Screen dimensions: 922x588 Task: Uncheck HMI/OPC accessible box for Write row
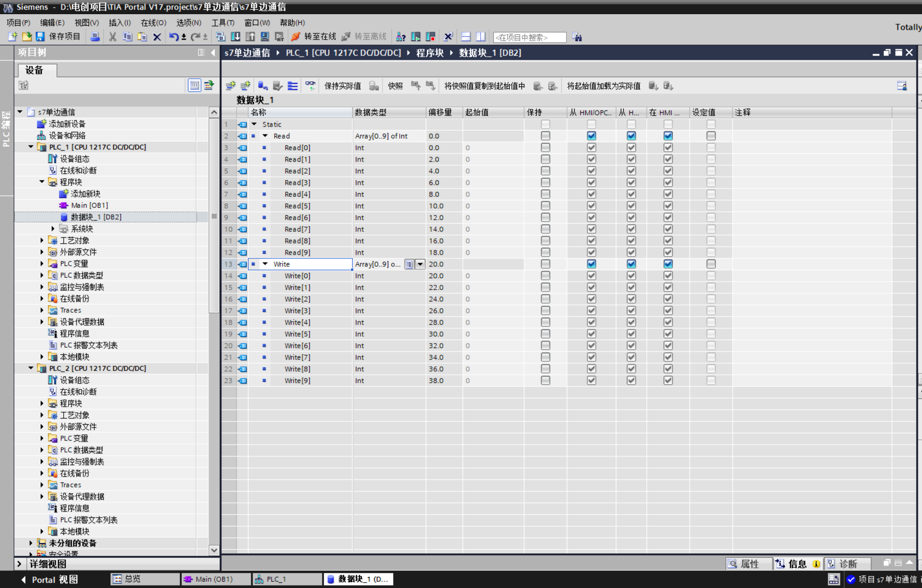[x=591, y=264]
